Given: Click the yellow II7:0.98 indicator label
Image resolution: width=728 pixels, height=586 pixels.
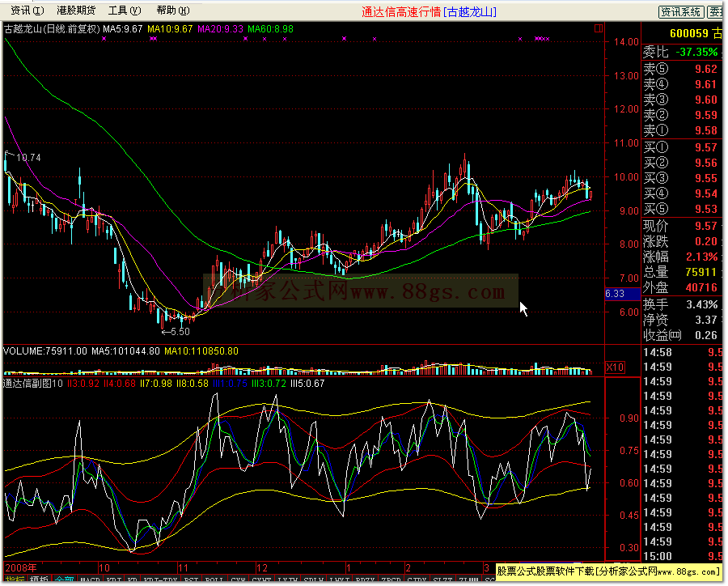Looking at the screenshot, I should 155,384.
